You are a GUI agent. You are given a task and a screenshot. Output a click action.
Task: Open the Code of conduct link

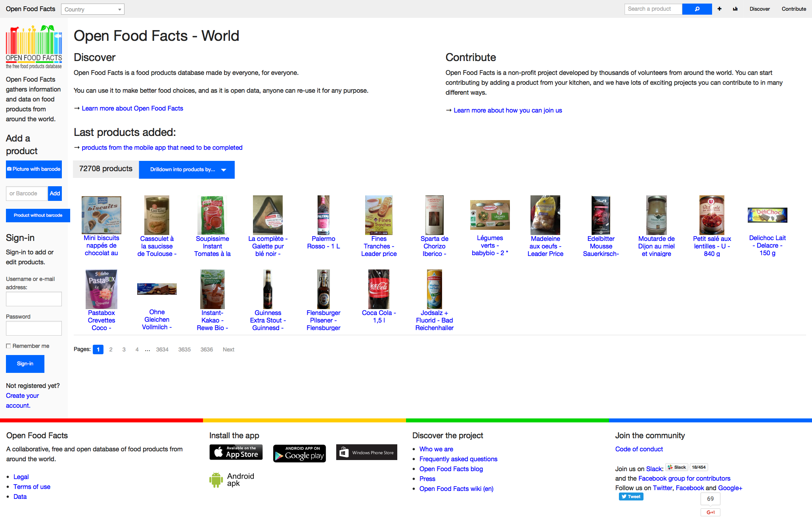[x=639, y=449]
